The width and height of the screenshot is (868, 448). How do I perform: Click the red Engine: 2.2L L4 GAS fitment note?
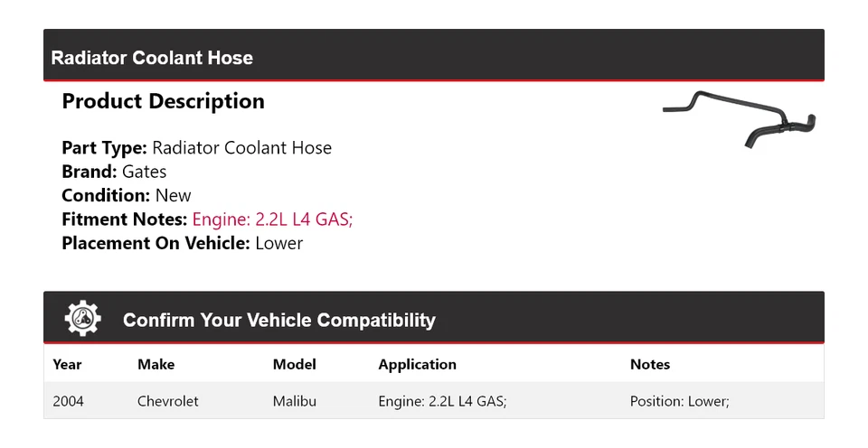pyautogui.click(x=272, y=219)
